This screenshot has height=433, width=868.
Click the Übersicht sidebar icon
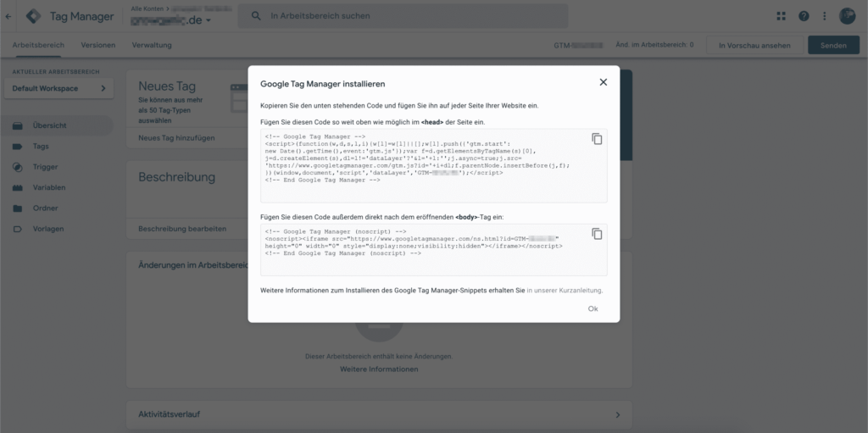tap(18, 125)
